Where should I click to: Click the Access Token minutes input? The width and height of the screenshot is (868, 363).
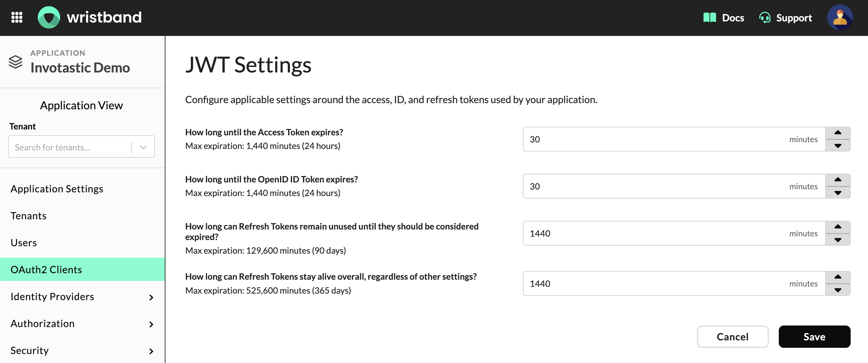coord(674,139)
